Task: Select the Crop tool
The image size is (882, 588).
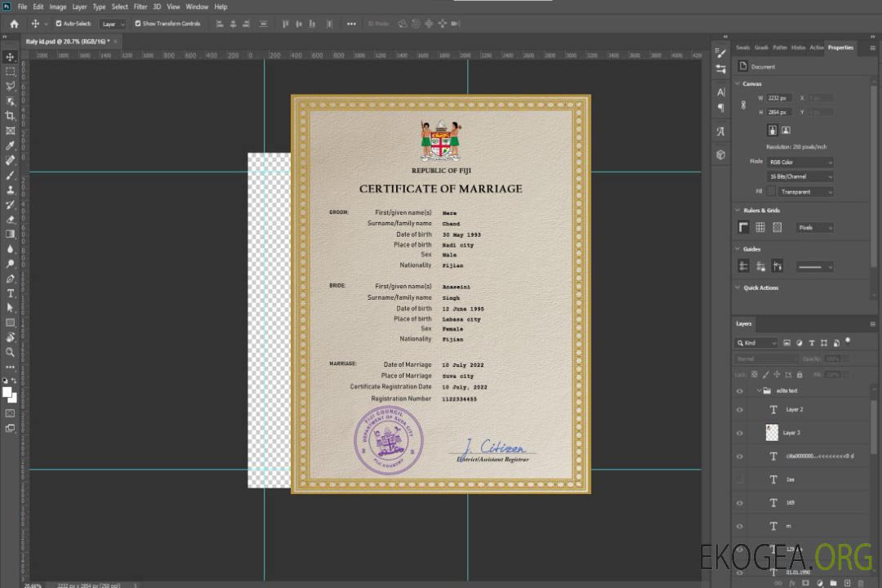Action: pyautogui.click(x=10, y=116)
